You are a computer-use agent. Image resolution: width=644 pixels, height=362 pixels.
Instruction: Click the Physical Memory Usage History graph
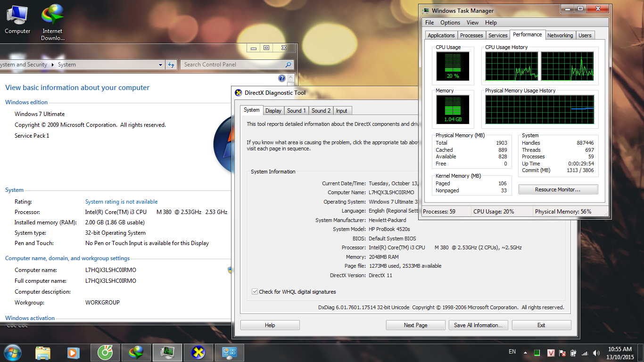point(540,109)
